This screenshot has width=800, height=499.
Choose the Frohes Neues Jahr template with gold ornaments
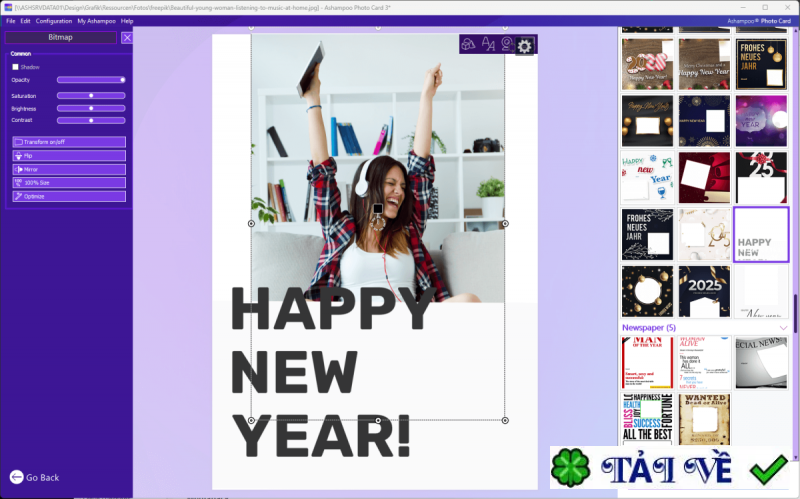761,64
